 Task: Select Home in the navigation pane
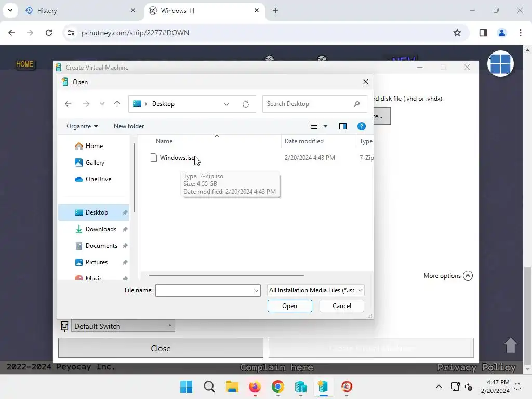(x=94, y=146)
